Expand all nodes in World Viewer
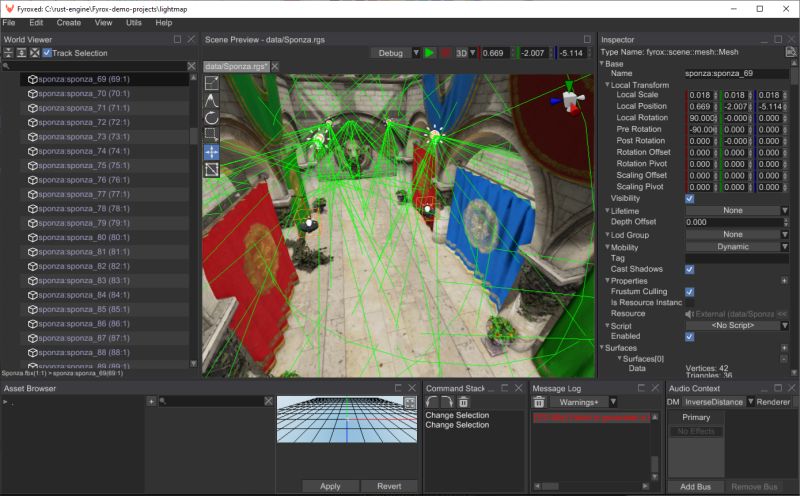This screenshot has height=496, width=800. coord(21,53)
